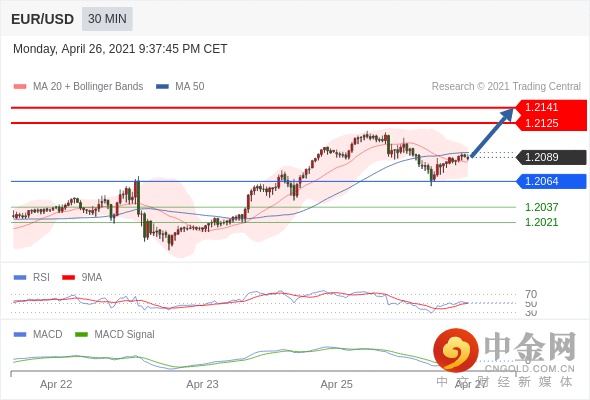Click the Apr 22 date marker
The height and width of the screenshot is (400, 590).
(56, 384)
